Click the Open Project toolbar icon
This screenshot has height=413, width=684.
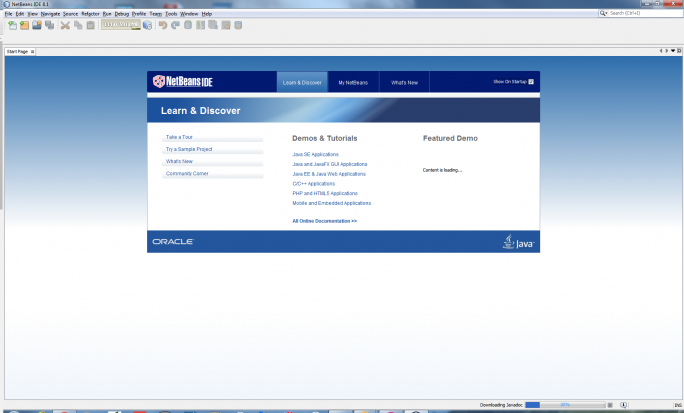37,25
